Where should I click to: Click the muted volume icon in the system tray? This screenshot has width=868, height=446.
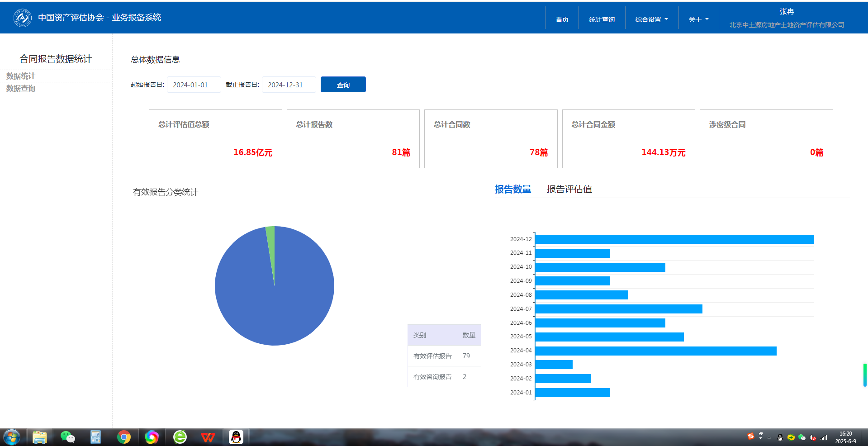(x=813, y=437)
